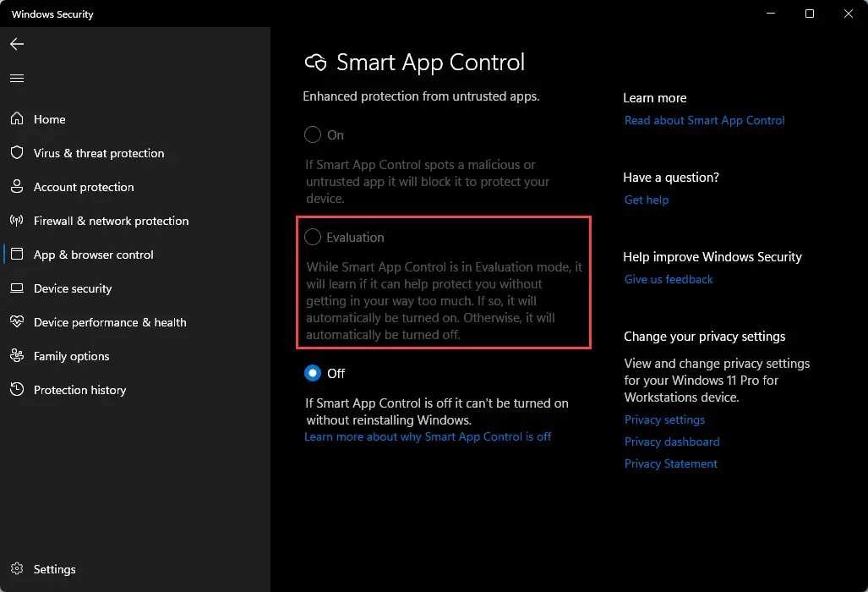Open Device performance & health

135,321
